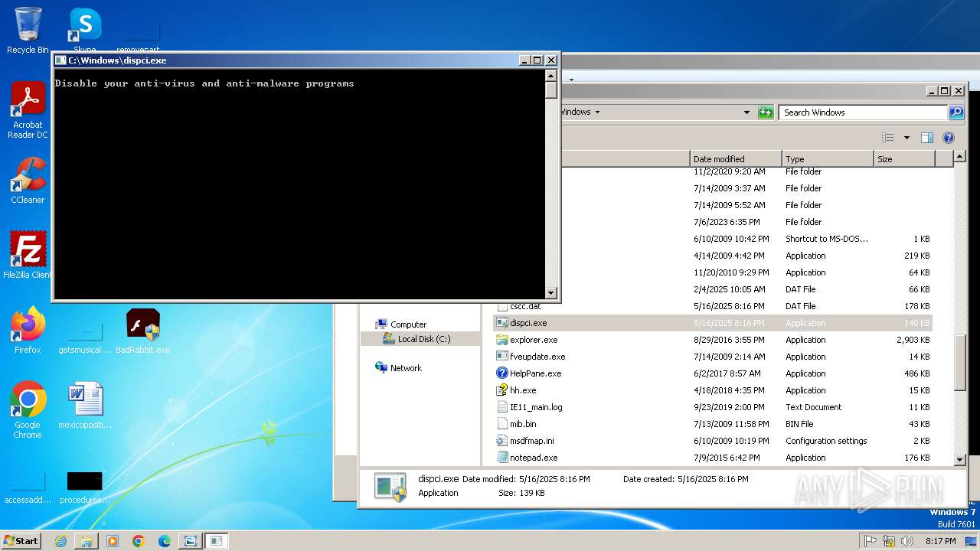Select the mexicopositi Word document icon
The width and height of the screenshot is (980, 551).
point(85,406)
